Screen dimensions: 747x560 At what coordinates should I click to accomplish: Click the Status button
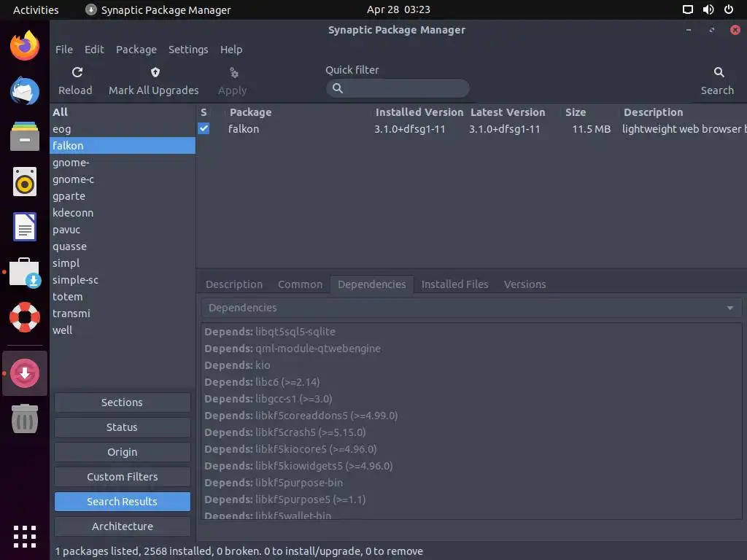(123, 427)
